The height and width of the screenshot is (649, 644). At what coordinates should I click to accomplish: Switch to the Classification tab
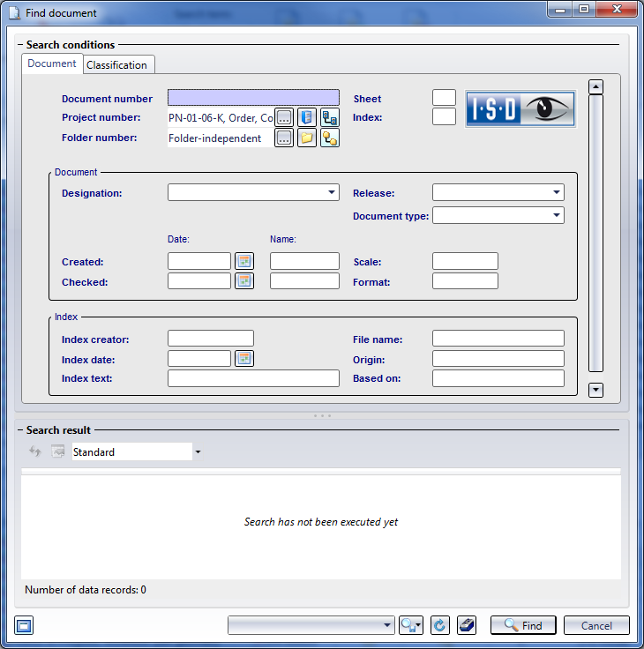tap(117, 65)
